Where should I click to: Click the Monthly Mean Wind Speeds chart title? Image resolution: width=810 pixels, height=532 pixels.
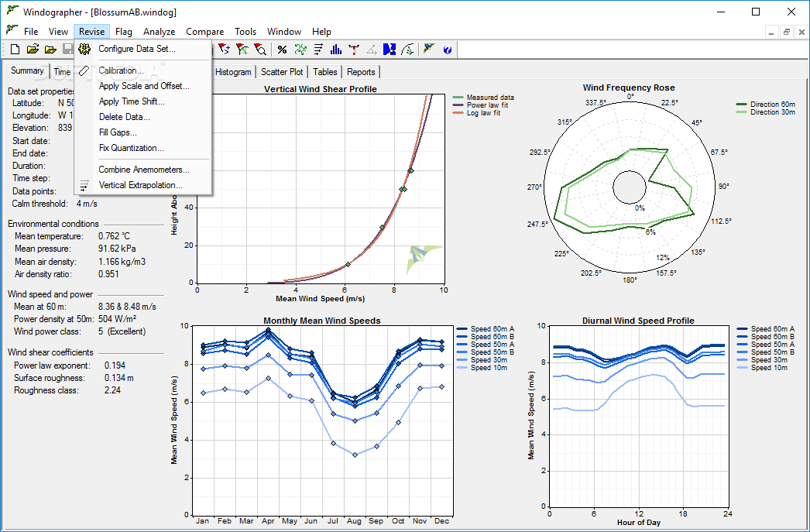322,321
